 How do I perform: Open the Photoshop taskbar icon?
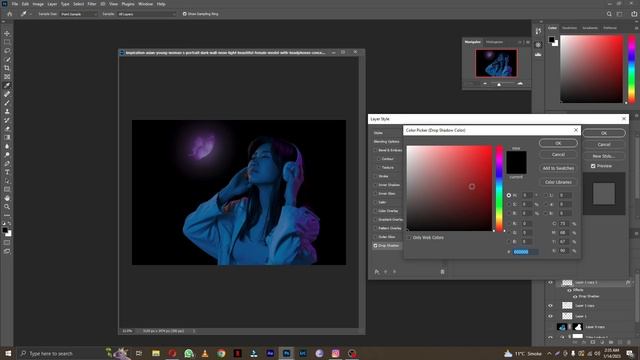pos(287,353)
